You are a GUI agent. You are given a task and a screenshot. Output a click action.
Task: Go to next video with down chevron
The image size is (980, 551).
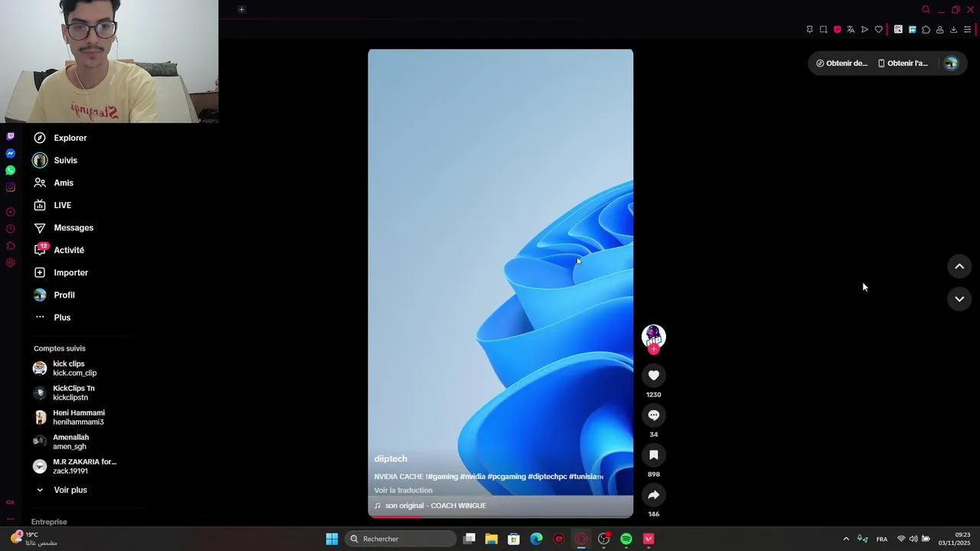(959, 298)
